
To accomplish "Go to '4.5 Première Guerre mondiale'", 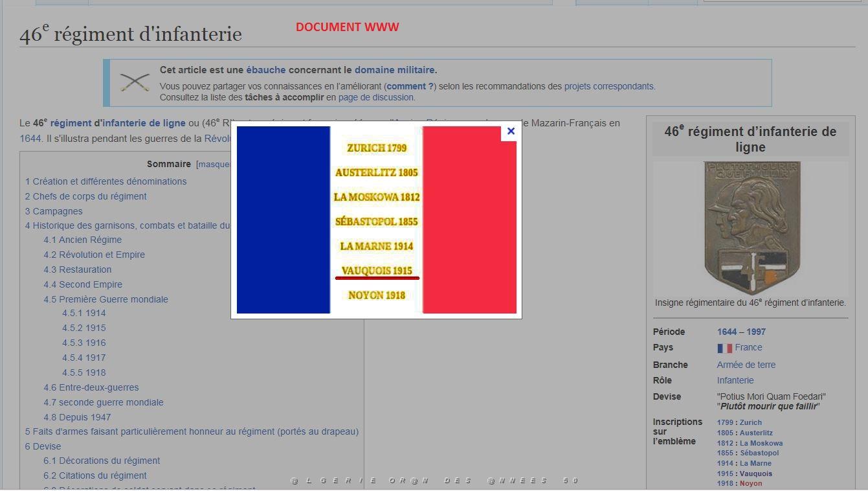I will pos(106,299).
